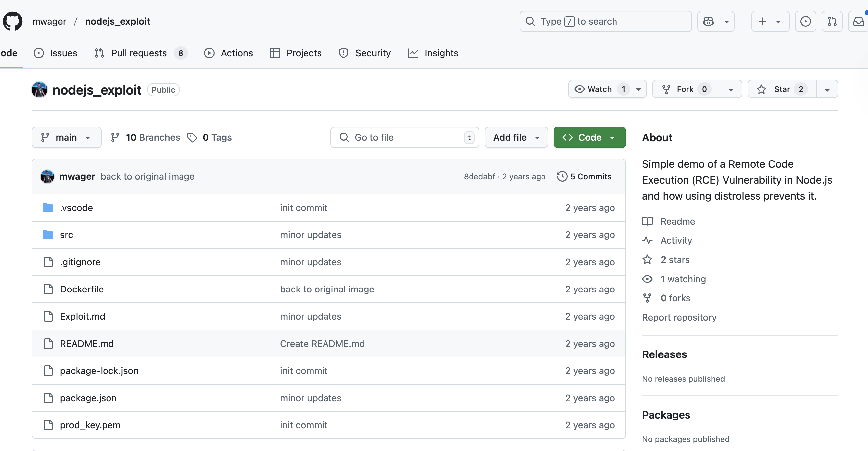Click the README.md file icon
The height and width of the screenshot is (451, 868).
pos(48,344)
